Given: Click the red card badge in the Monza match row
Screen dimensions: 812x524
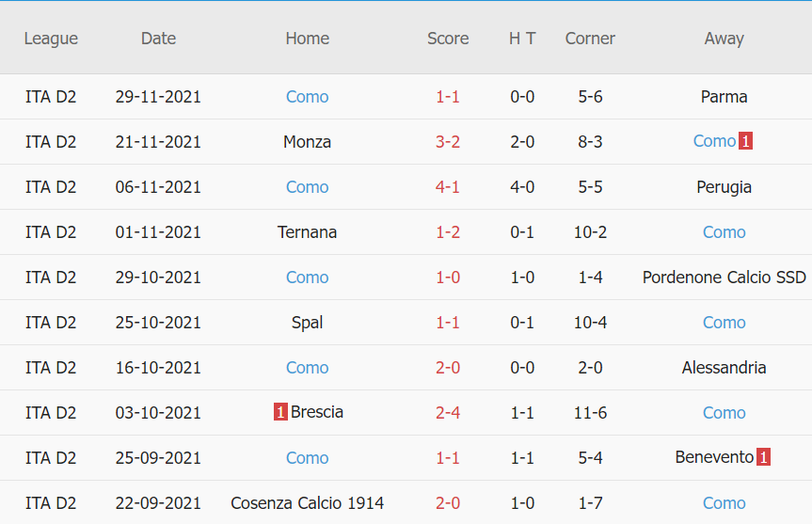Looking at the screenshot, I should click(x=746, y=142).
